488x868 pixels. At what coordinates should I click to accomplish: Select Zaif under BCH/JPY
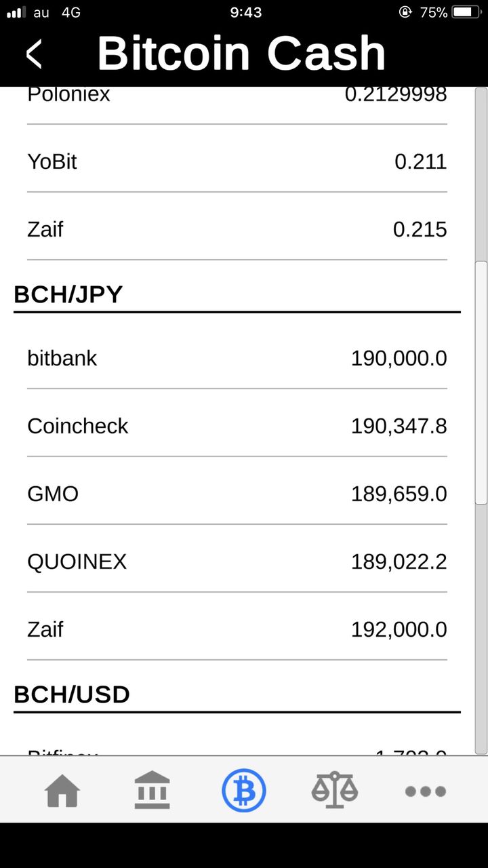pyautogui.click(x=237, y=629)
